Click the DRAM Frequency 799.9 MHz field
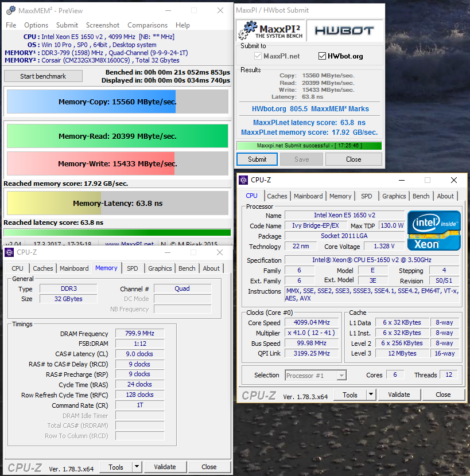This screenshot has width=470, height=476. click(x=140, y=333)
